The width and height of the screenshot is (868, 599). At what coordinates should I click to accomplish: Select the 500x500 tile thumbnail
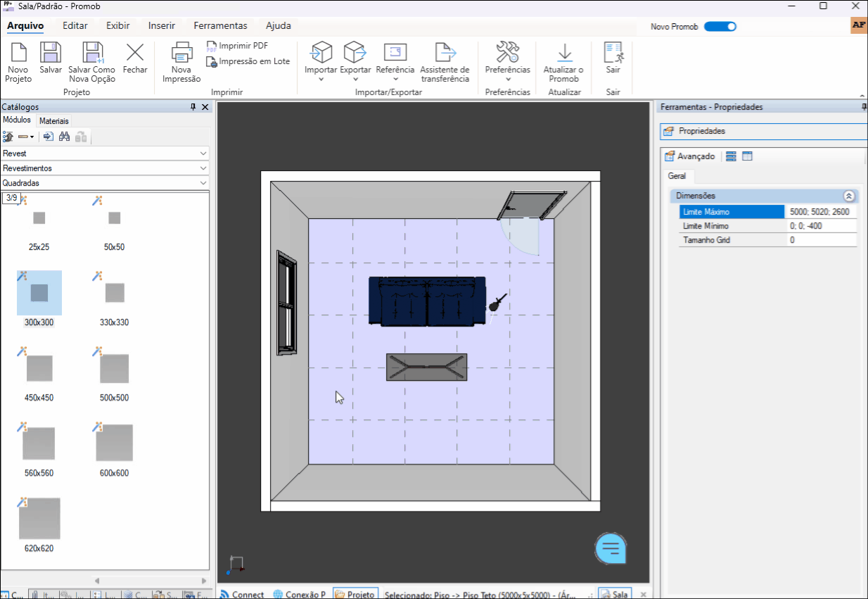click(x=114, y=369)
